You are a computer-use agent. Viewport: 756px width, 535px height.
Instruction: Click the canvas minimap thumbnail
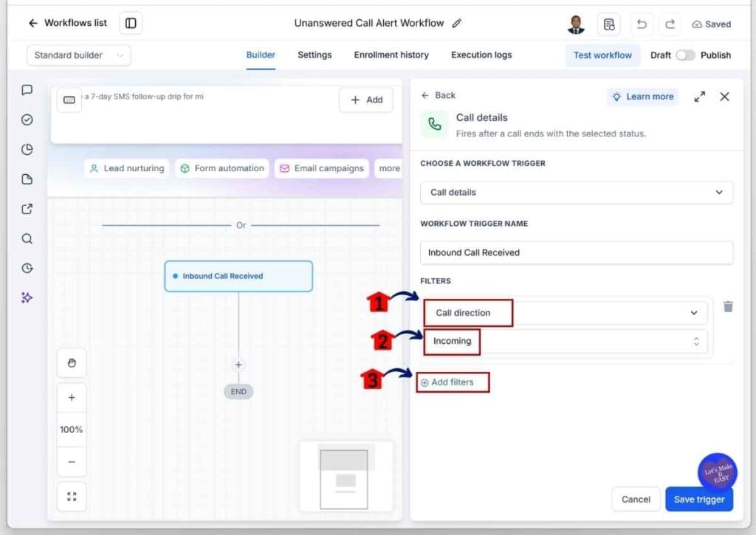pos(346,476)
